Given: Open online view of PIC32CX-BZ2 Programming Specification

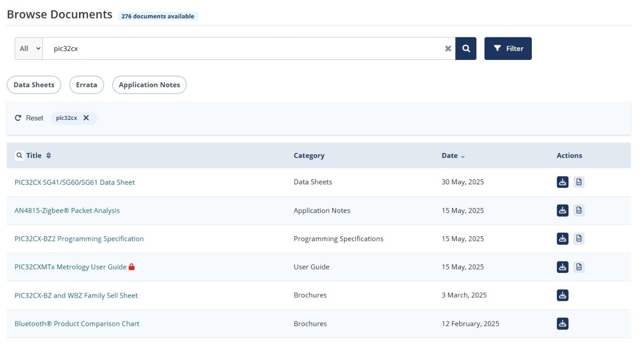Looking at the screenshot, I should pyautogui.click(x=579, y=238).
